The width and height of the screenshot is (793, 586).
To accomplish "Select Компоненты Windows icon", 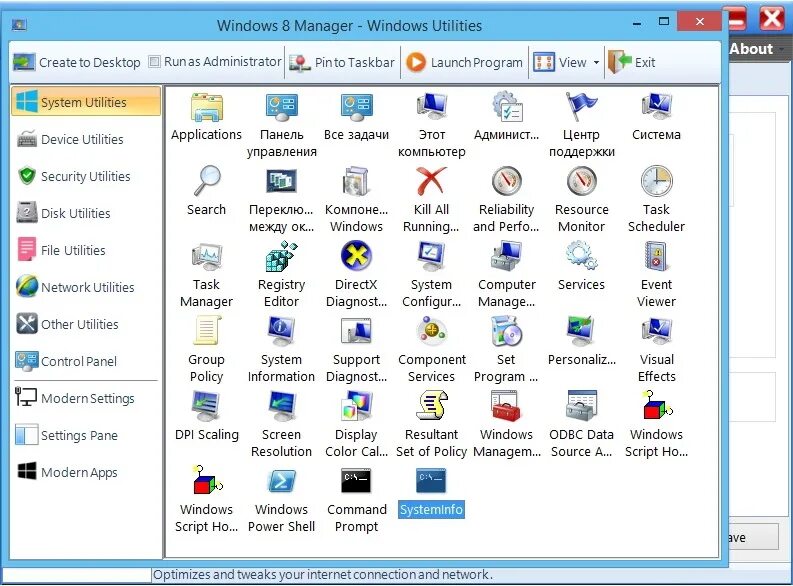I will [x=356, y=181].
